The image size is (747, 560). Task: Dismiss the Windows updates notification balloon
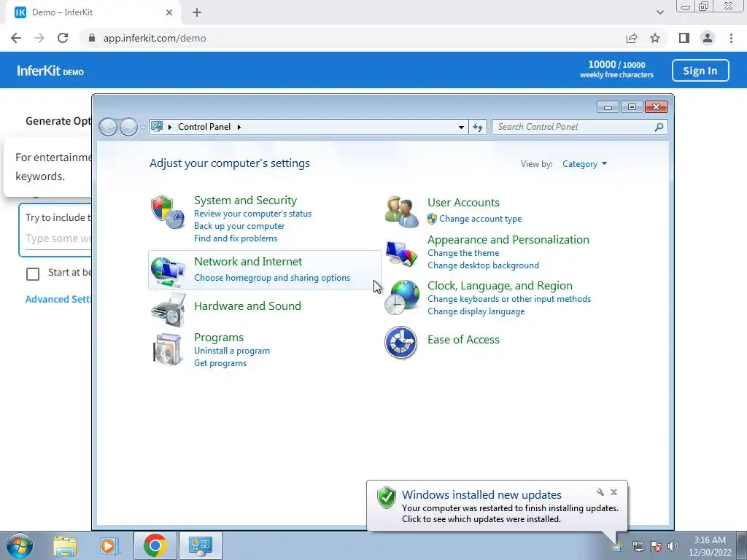tap(614, 492)
